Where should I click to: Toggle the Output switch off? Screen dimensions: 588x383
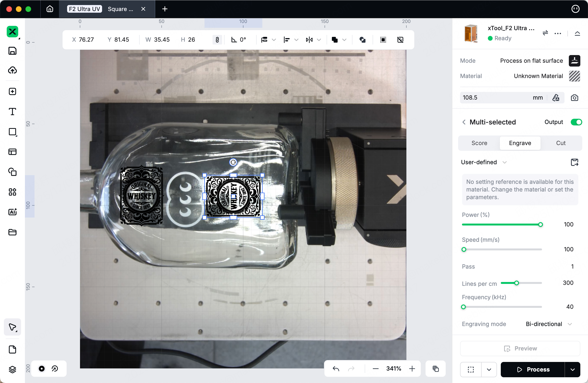click(x=576, y=122)
